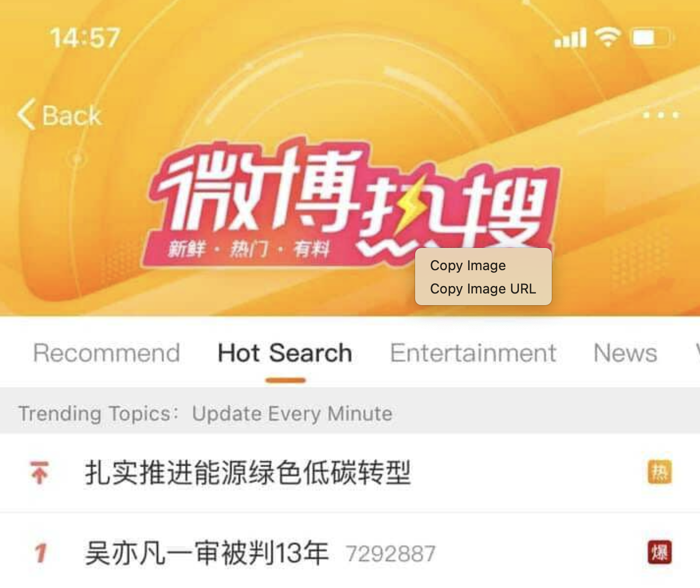Open the Entertainment tab
The height and width of the screenshot is (588, 700).
[x=473, y=353]
